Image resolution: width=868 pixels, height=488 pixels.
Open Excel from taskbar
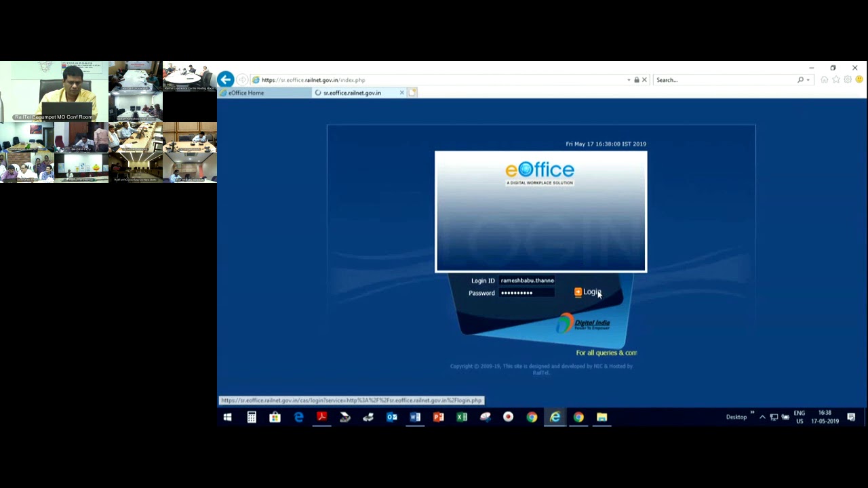point(462,417)
